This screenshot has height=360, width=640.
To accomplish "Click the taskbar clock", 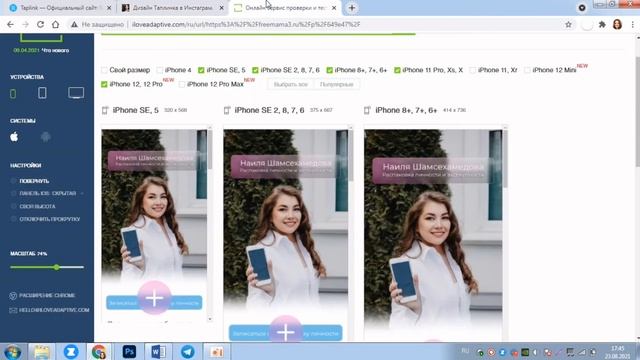I will 617,352.
